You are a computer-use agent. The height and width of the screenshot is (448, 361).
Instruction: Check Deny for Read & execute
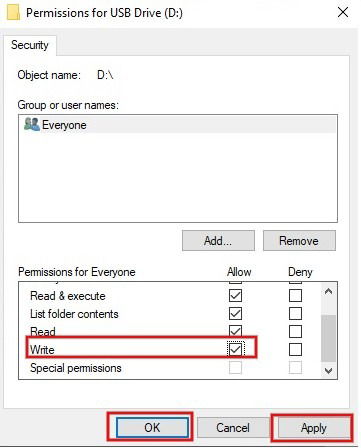[295, 295]
